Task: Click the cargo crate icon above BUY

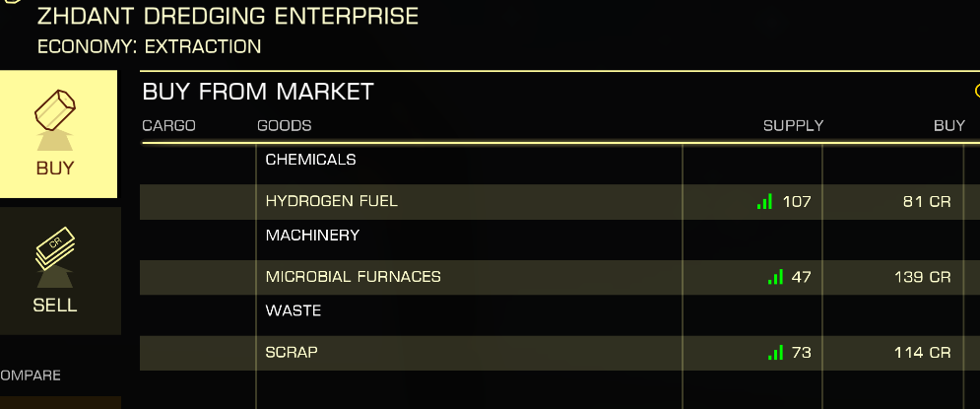Action: coord(55,120)
